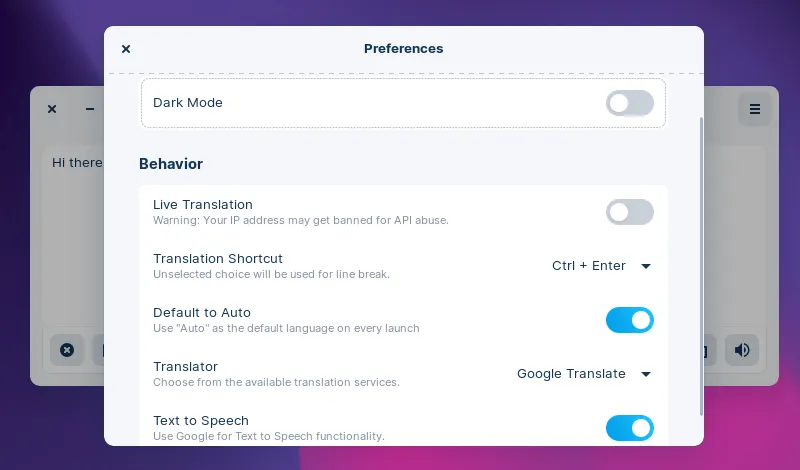Close the Preferences dialog
The image size is (800, 470).
[126, 49]
